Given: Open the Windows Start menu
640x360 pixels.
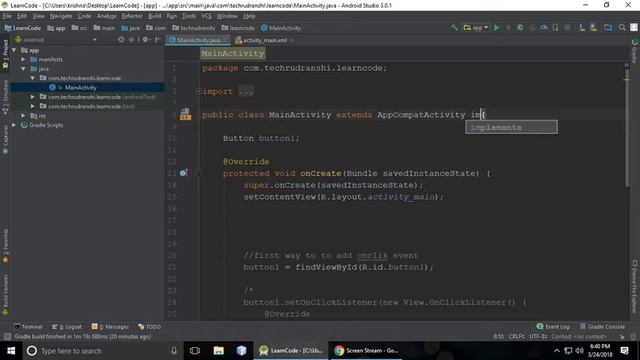Looking at the screenshot, I should pos(11,351).
